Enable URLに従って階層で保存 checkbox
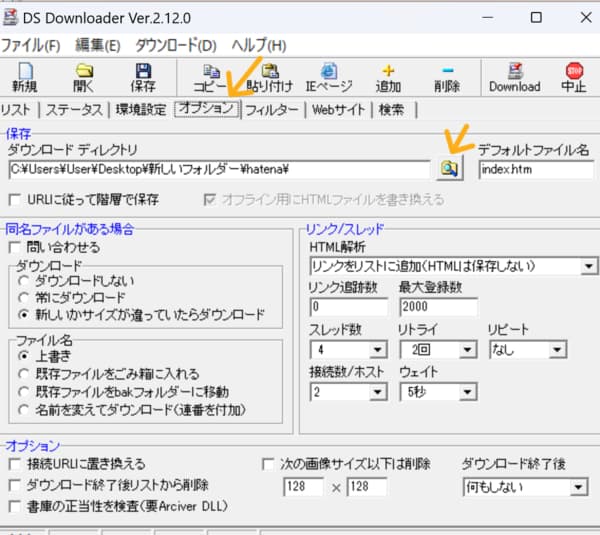 pos(15,199)
